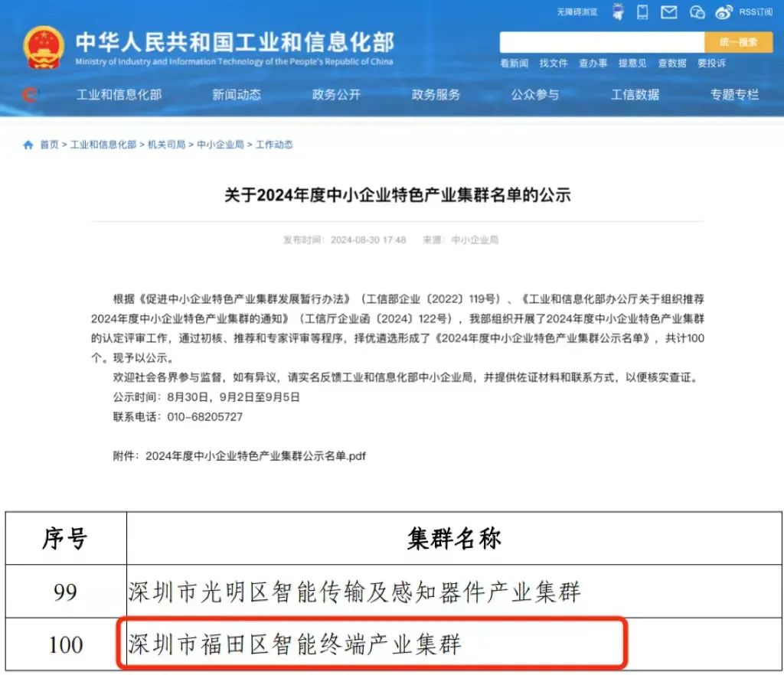Open the mobile phone version icon
Viewport: 784px width, 675px height.
(x=642, y=12)
